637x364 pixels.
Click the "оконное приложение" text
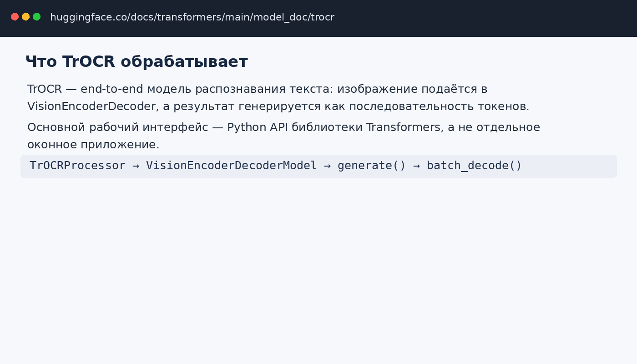point(92,145)
